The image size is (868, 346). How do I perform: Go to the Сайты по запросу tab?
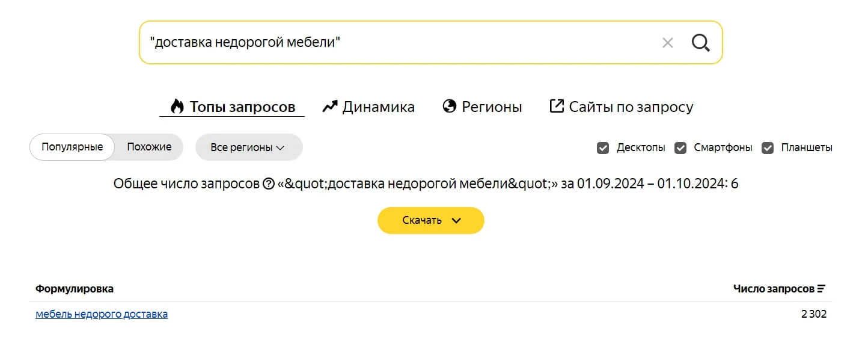(x=631, y=107)
